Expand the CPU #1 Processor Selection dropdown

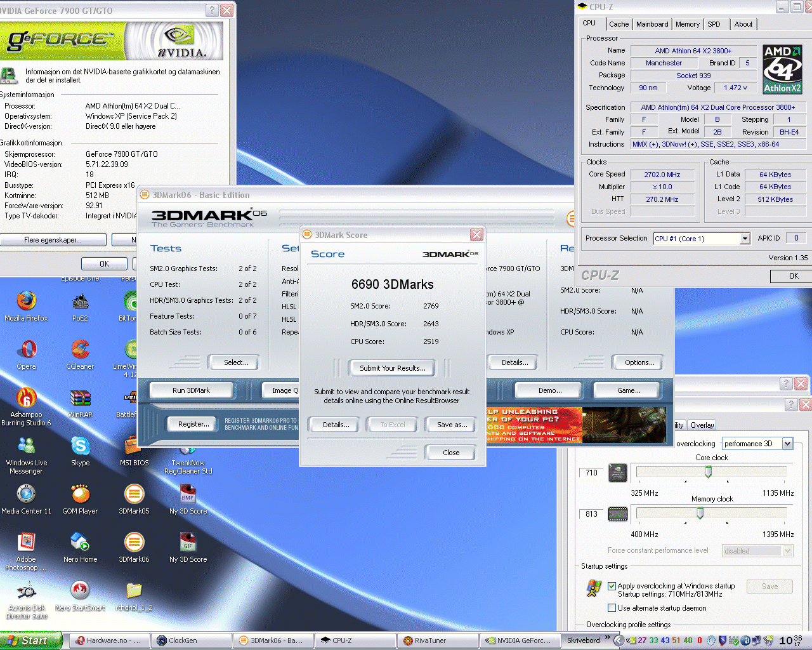coord(745,239)
